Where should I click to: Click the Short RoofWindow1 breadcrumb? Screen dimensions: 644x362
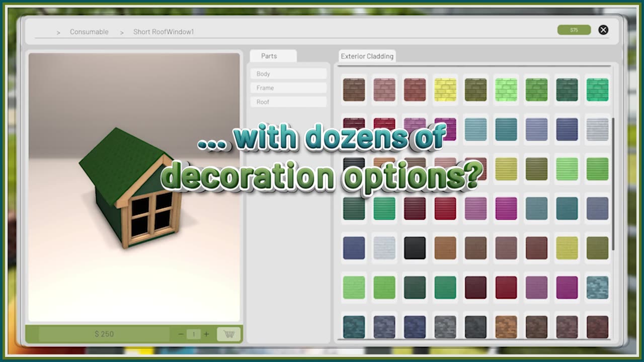(x=164, y=32)
